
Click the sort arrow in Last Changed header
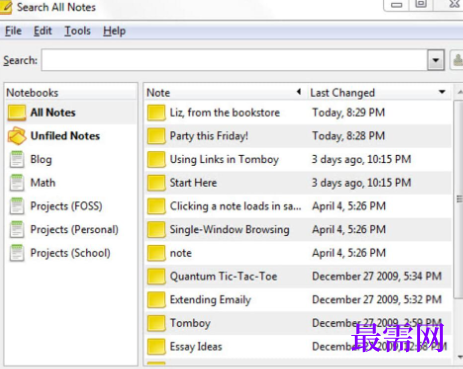click(442, 92)
